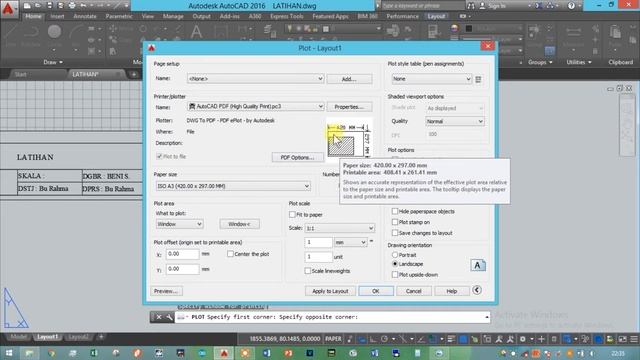Open the Quality Normal dropdown

455,121
